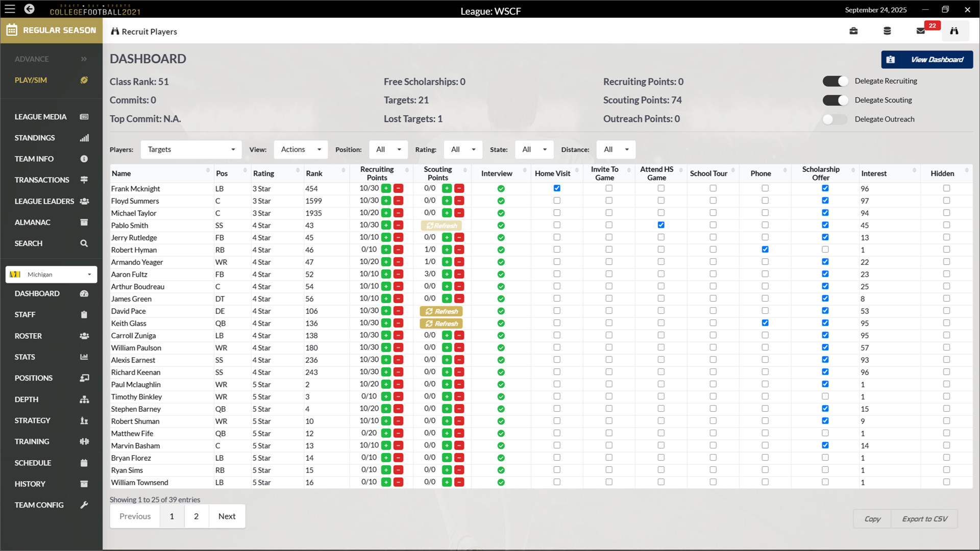Select the Strategy chess-piece icon in sidebar
This screenshot has height=551, width=980.
click(x=84, y=420)
